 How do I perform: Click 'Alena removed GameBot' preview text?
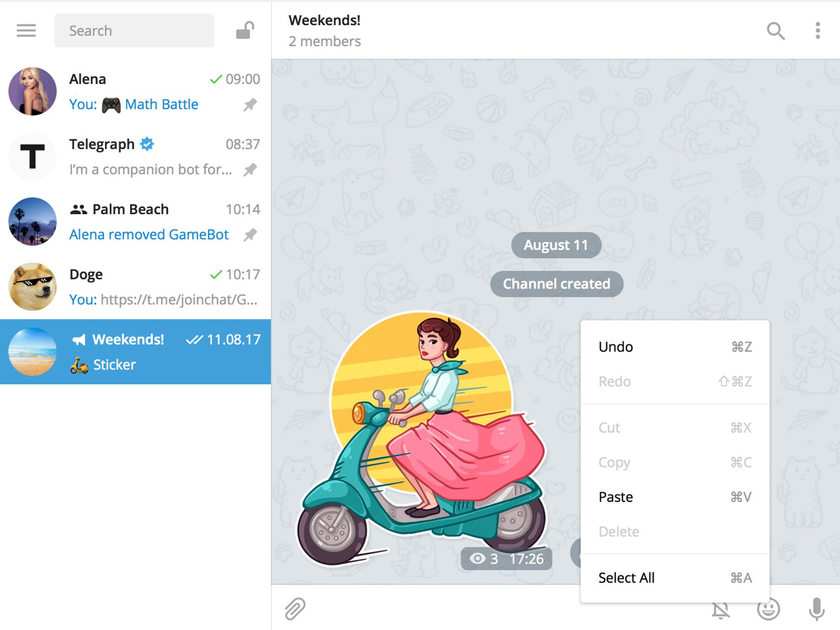[x=149, y=235]
